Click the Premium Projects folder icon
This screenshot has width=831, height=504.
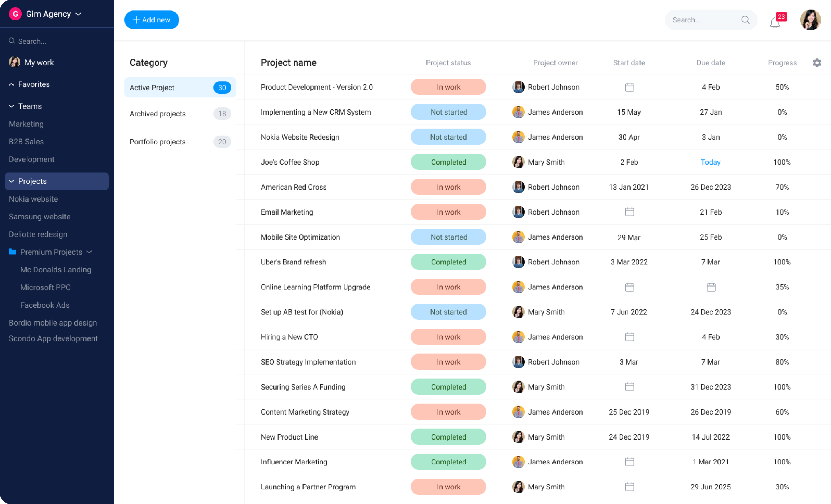pyautogui.click(x=12, y=252)
